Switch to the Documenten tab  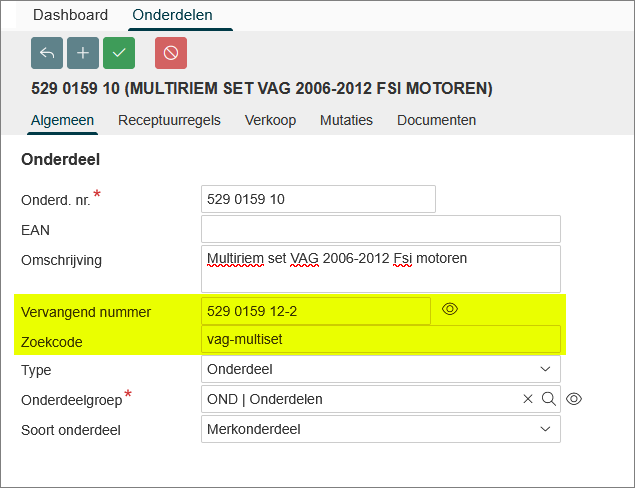coord(436,120)
